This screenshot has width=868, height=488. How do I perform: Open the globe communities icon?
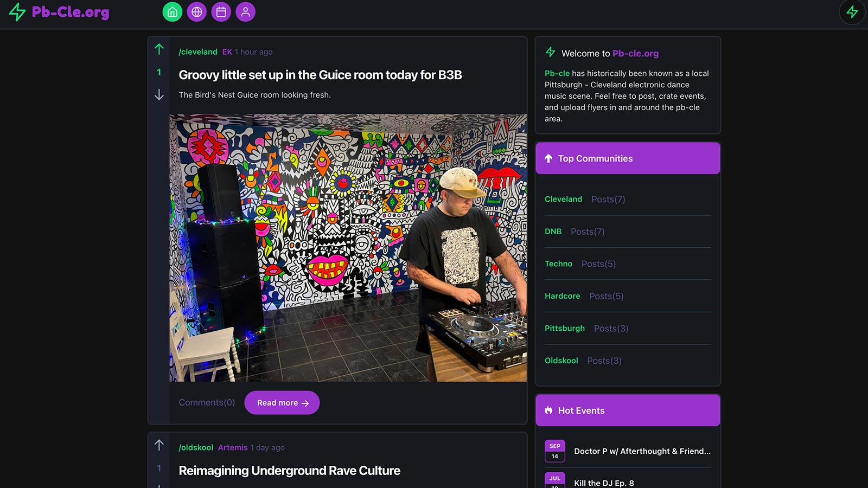tap(196, 12)
